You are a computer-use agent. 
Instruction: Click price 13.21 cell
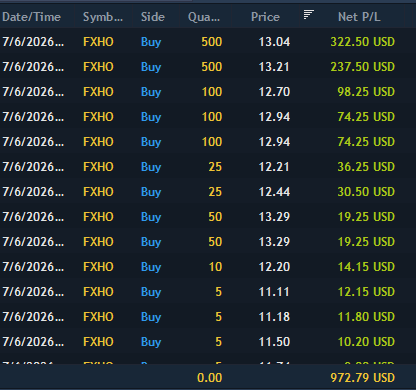pos(274,67)
